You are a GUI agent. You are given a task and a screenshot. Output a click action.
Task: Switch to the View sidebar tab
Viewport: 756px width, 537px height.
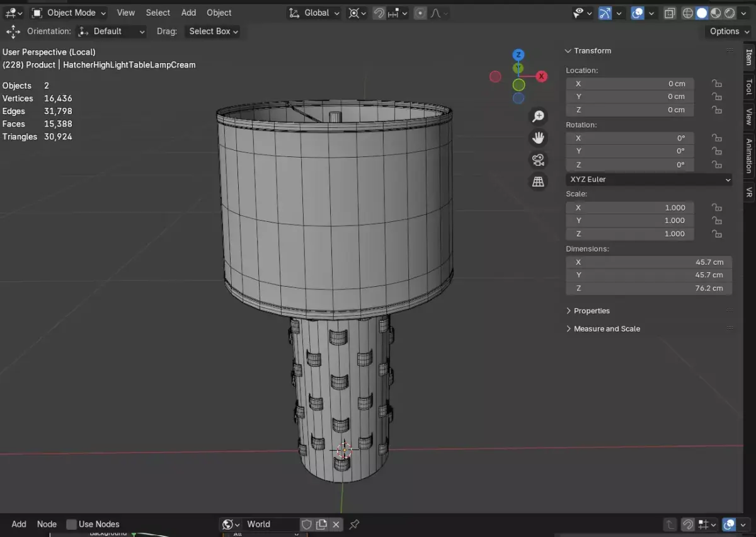[x=749, y=117]
